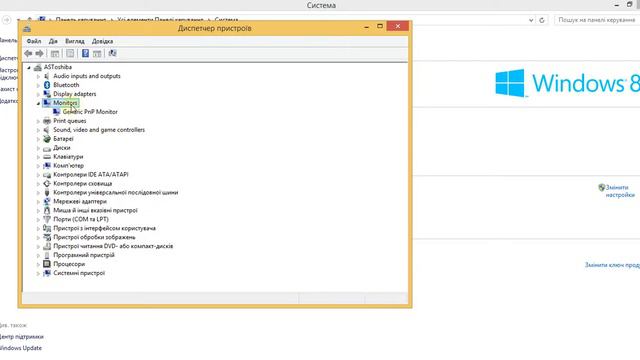This screenshot has height=360, width=640.
Task: Click the blue Help question-mark toolbar icon
Action: [x=85, y=53]
